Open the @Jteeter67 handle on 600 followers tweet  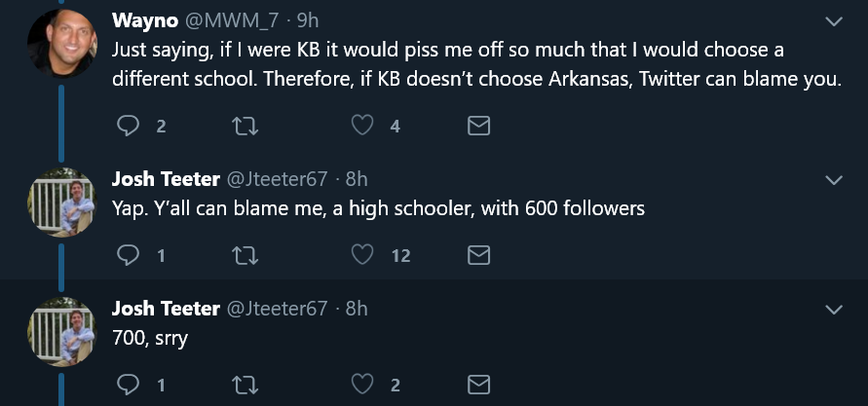click(x=277, y=179)
